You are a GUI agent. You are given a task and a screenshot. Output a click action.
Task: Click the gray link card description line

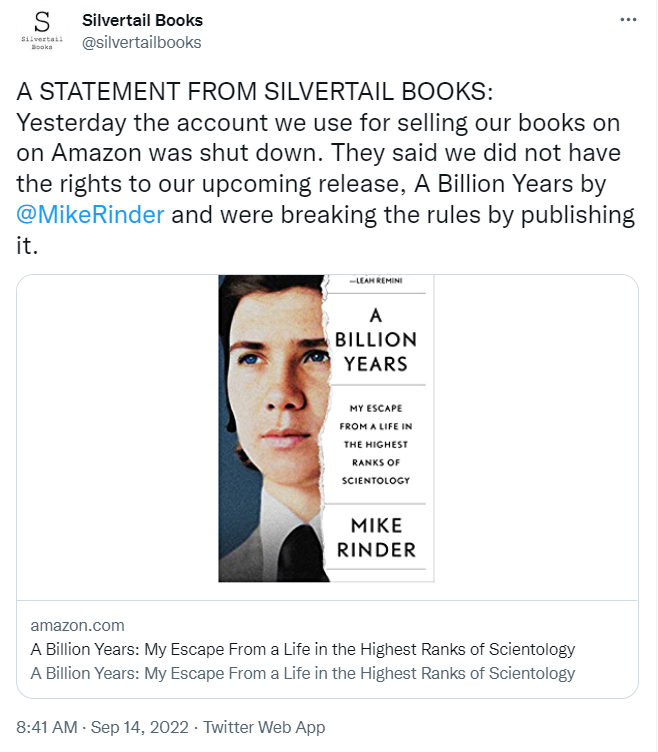[x=303, y=673]
